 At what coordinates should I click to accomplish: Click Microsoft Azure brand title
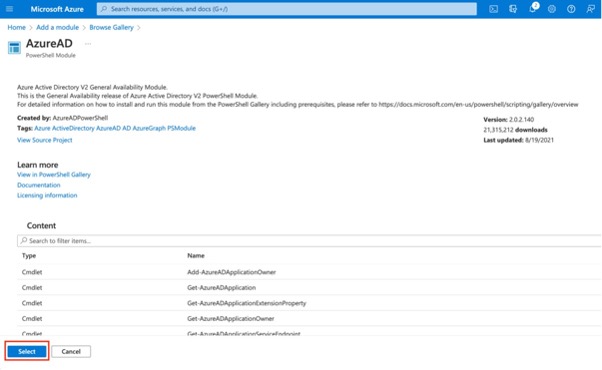(57, 9)
